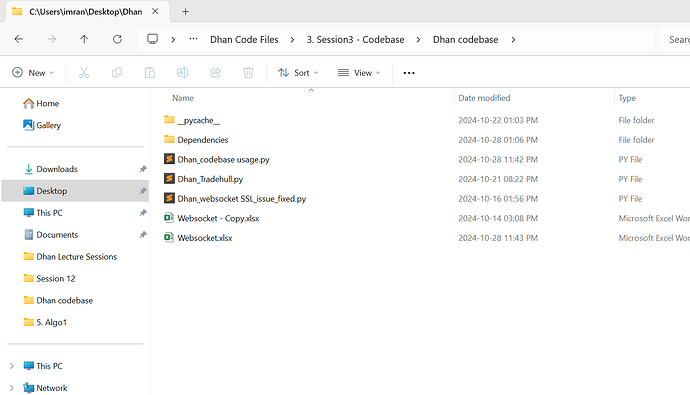Select Dhan_Tradehull.py file
Viewport: 690px width, 395px height.
210,179
